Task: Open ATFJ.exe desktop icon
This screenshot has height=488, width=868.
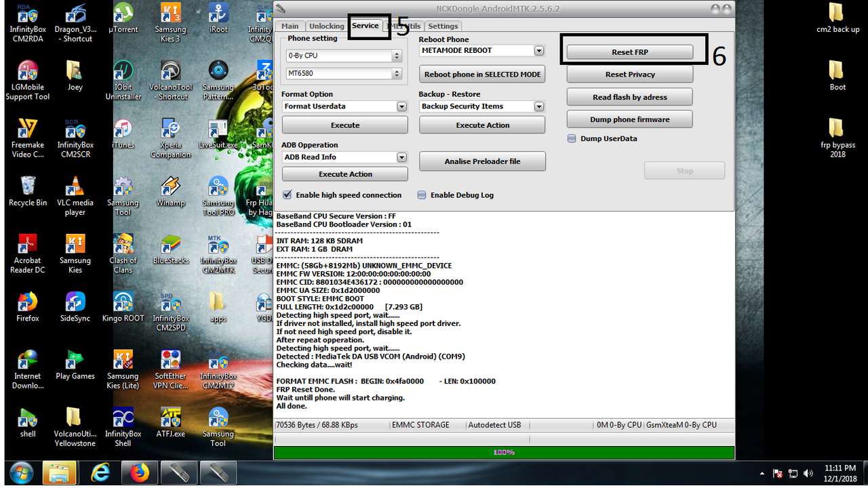Action: 170,422
